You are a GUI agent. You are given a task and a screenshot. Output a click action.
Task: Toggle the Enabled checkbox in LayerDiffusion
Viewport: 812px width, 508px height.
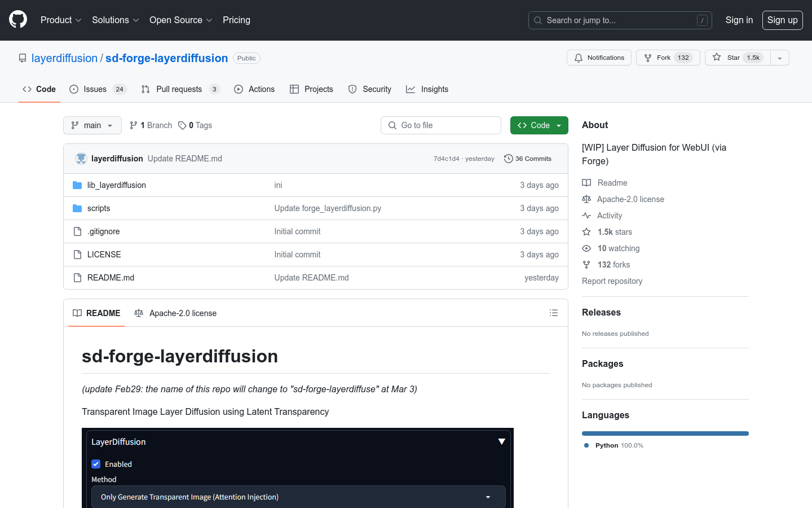click(x=96, y=464)
